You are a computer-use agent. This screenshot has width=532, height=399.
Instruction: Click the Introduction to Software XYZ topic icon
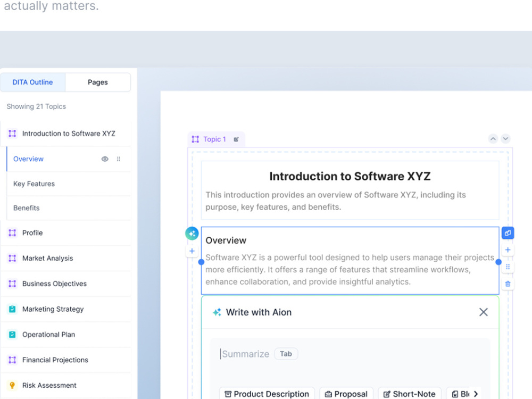tap(13, 134)
